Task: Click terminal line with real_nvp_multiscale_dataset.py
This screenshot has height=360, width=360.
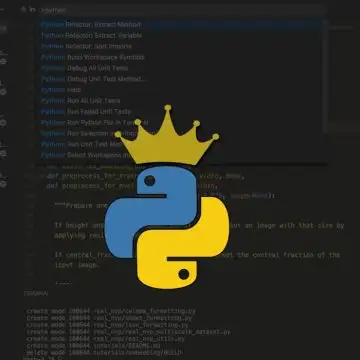Action: click(129, 332)
